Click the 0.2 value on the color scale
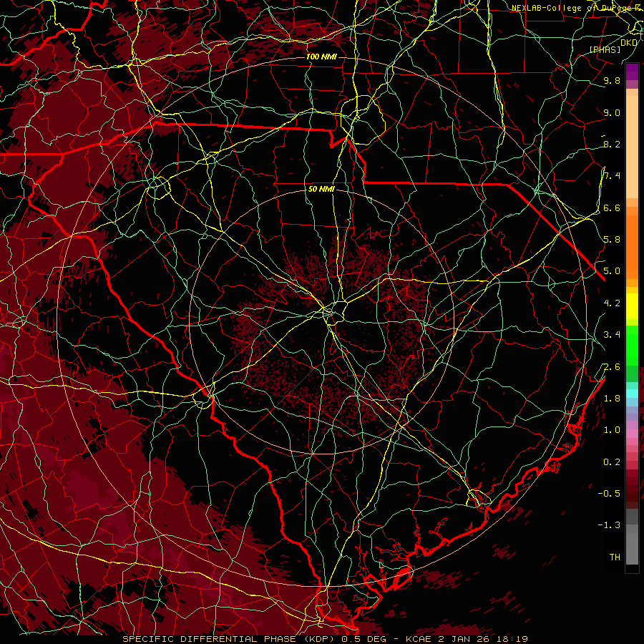Viewport: 644px width, 644px height. click(612, 462)
